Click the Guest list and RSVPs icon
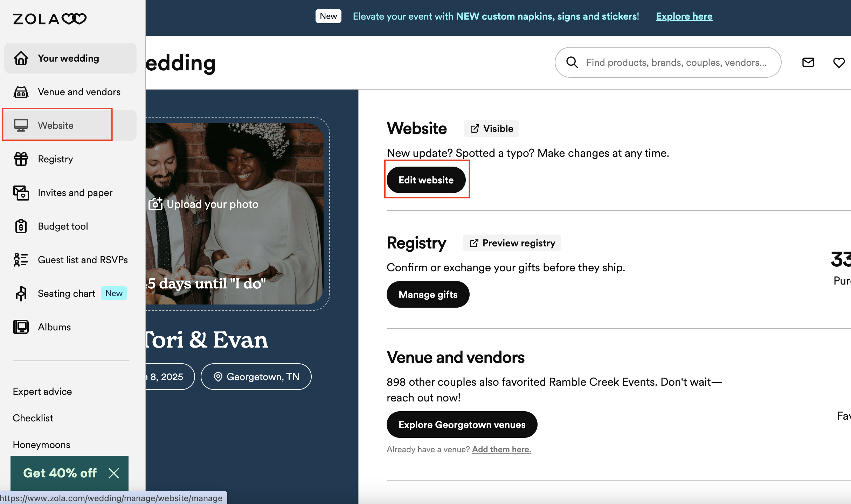The image size is (851, 504). tap(20, 260)
